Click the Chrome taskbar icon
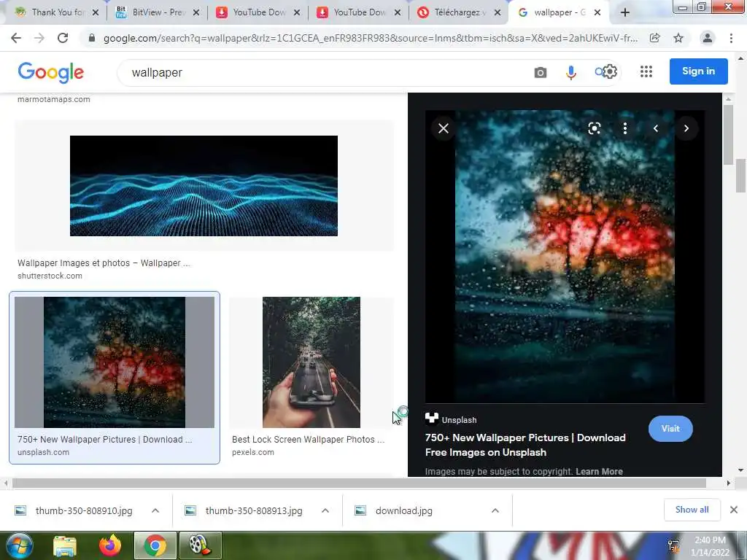 click(x=155, y=545)
